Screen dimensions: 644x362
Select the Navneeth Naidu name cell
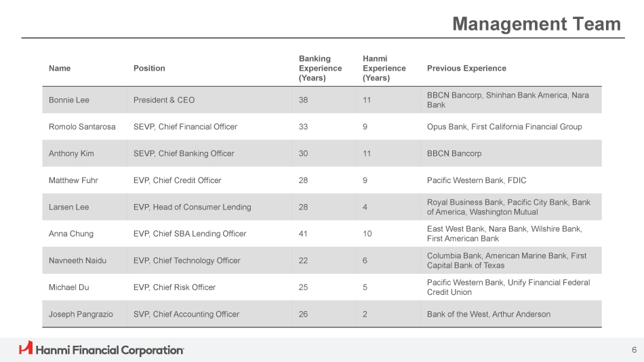pyautogui.click(x=77, y=260)
